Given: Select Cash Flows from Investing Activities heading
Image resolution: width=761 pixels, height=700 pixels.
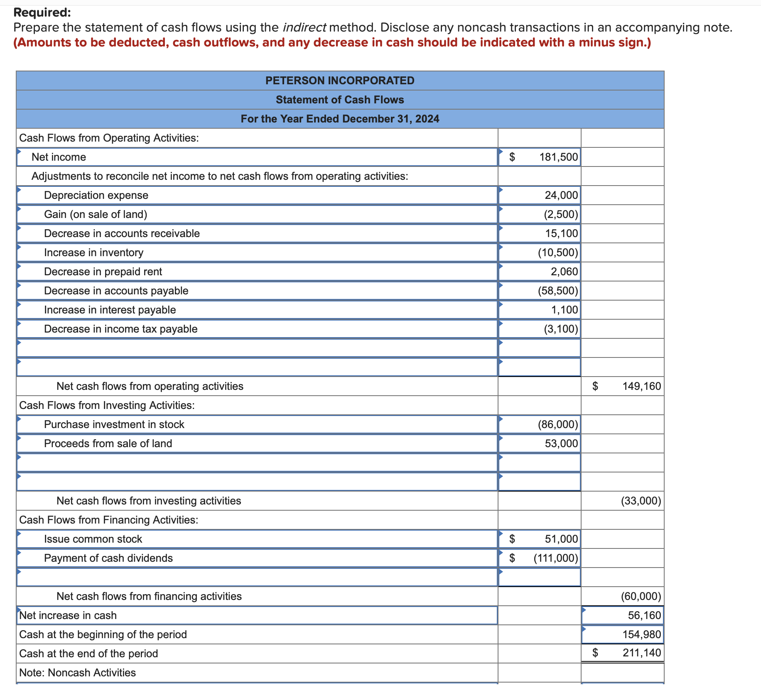Looking at the screenshot, I should point(257,405).
